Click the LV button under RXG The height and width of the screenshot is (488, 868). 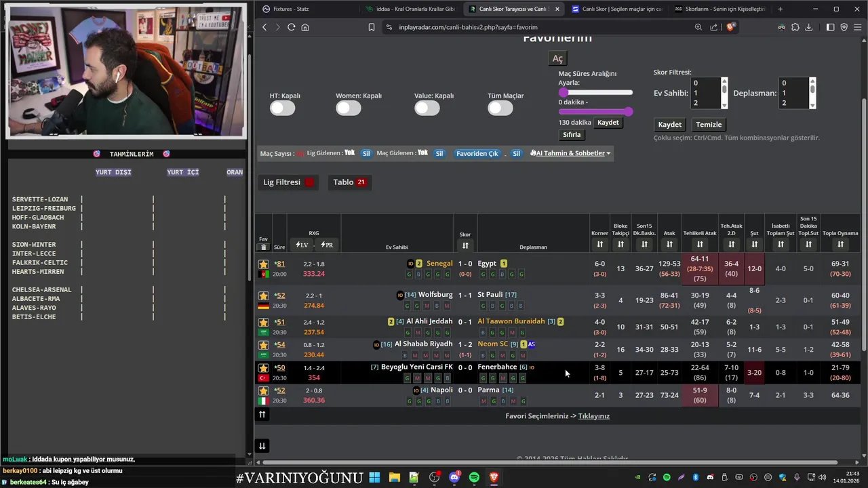302,245
